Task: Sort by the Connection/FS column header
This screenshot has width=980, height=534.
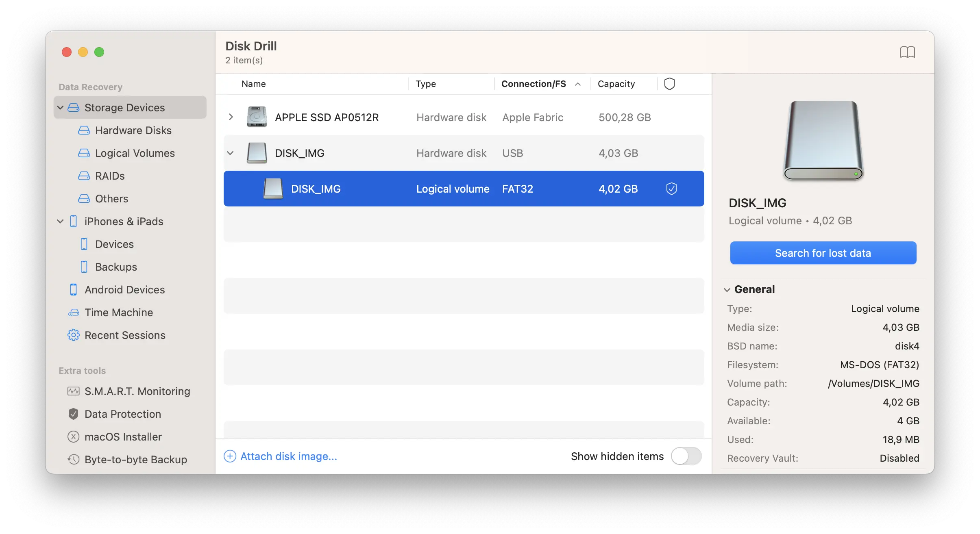Action: point(534,84)
